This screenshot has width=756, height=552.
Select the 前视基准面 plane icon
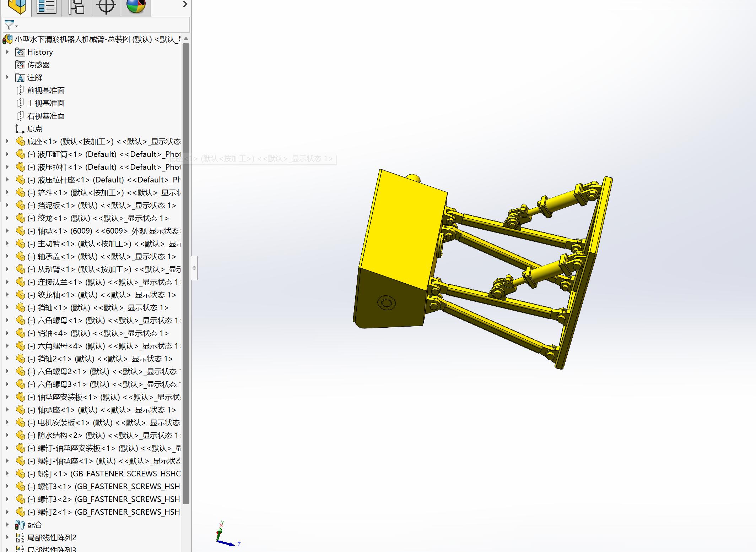coord(20,91)
